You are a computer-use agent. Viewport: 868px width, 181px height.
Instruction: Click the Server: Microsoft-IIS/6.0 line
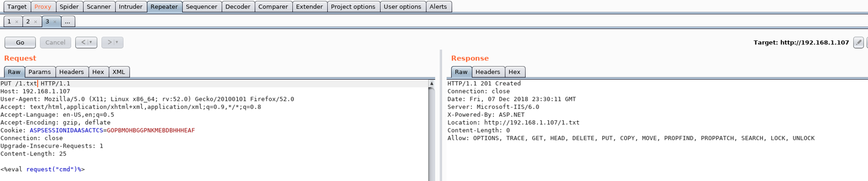(493, 107)
